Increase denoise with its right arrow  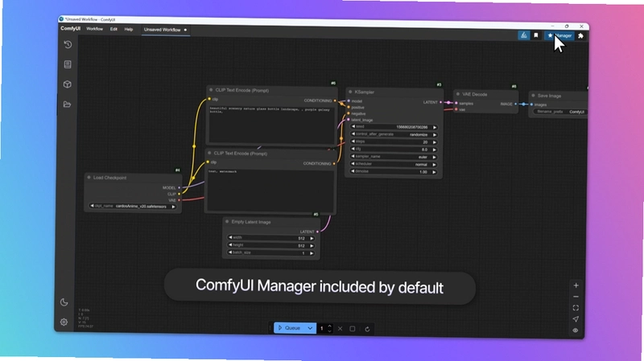pos(434,172)
